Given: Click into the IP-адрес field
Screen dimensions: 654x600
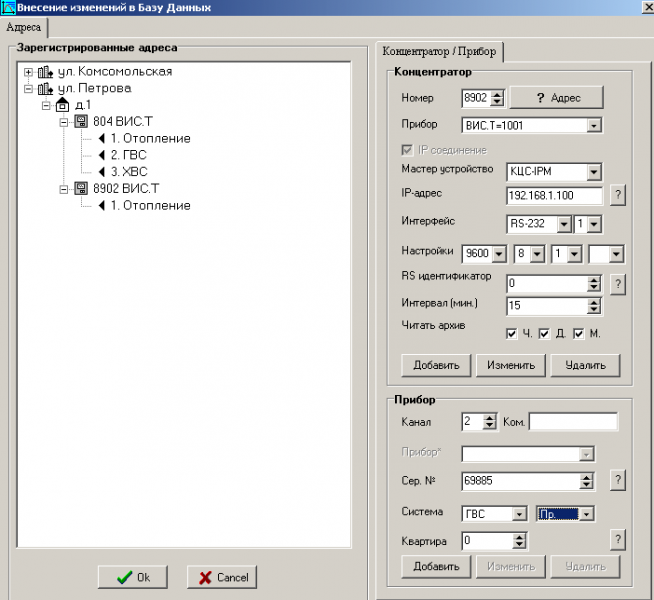Looking at the screenshot, I should (554, 196).
